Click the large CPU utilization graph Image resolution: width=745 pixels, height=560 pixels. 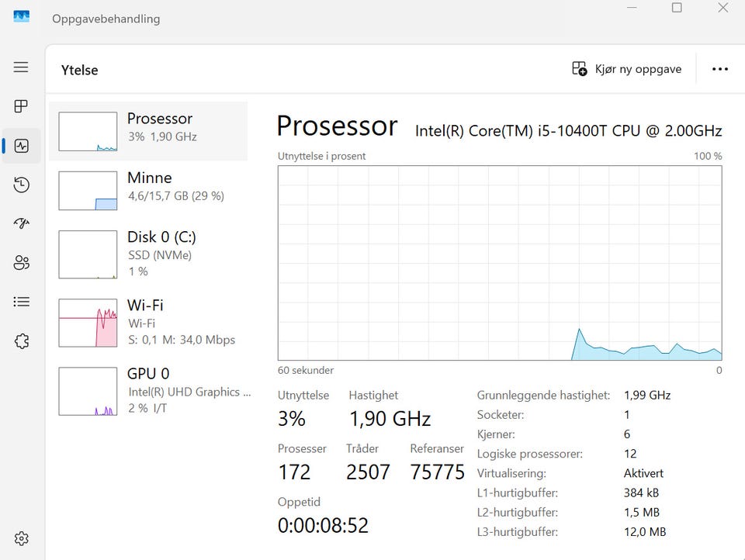(x=500, y=263)
